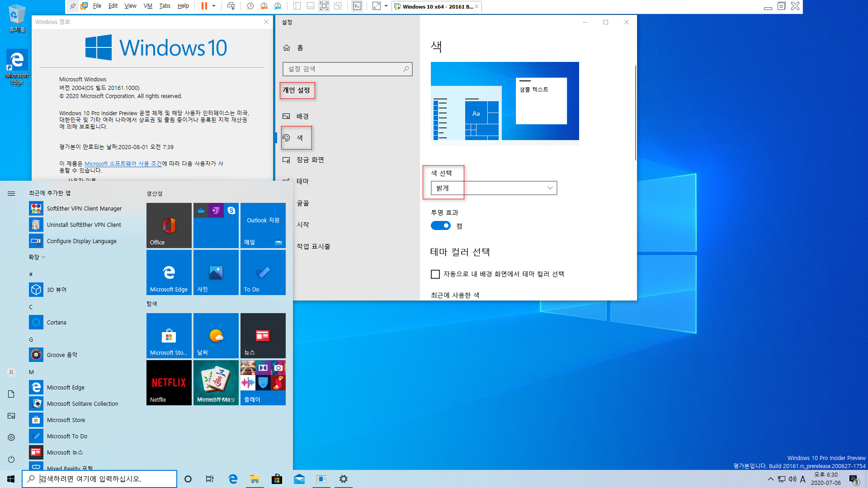
Task: Click the Windows Start button
Action: [11, 479]
